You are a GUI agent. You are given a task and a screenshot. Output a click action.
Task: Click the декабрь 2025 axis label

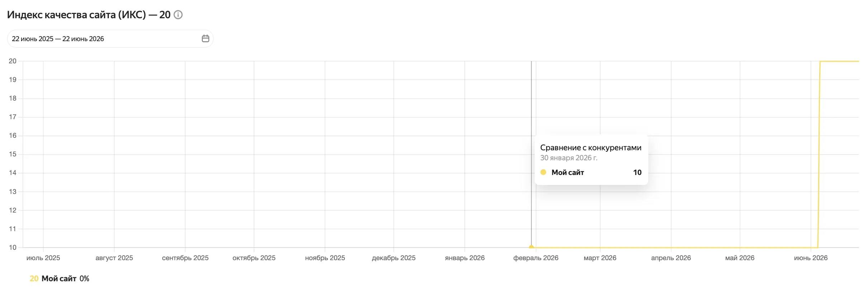[x=394, y=258]
